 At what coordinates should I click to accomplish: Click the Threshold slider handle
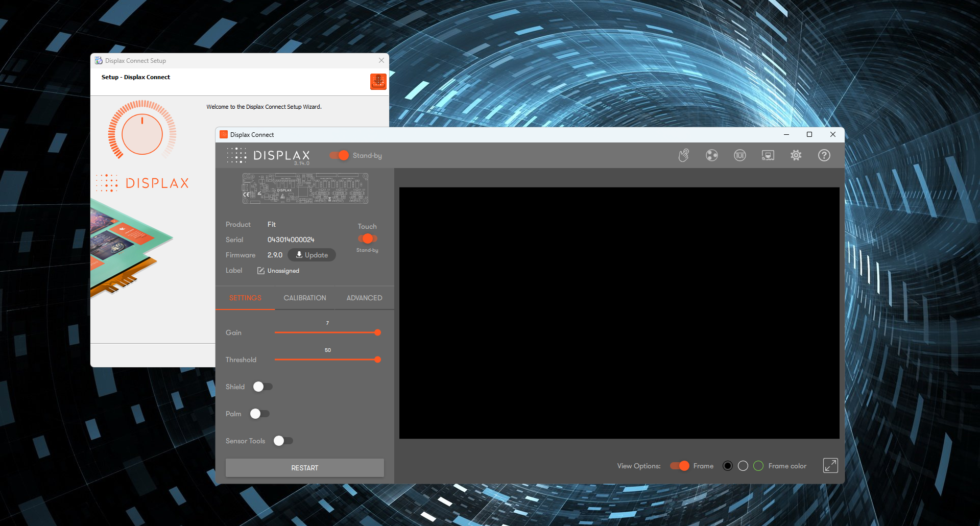(377, 360)
